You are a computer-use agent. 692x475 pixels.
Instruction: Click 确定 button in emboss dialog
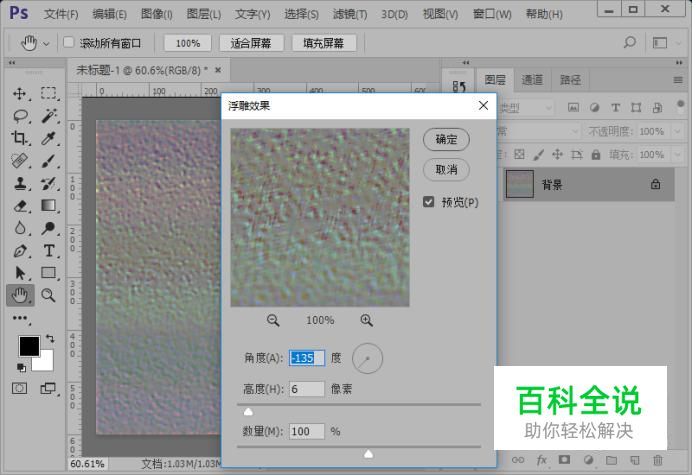tap(446, 139)
